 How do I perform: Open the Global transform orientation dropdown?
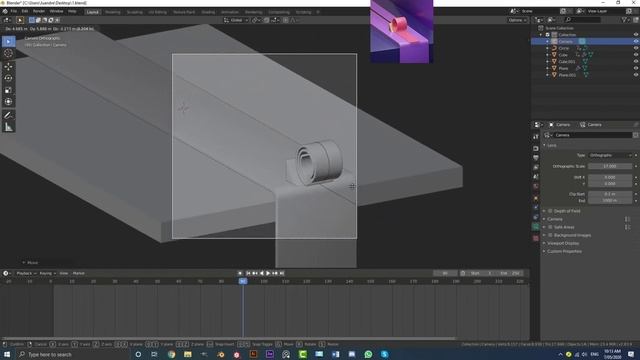(x=236, y=20)
